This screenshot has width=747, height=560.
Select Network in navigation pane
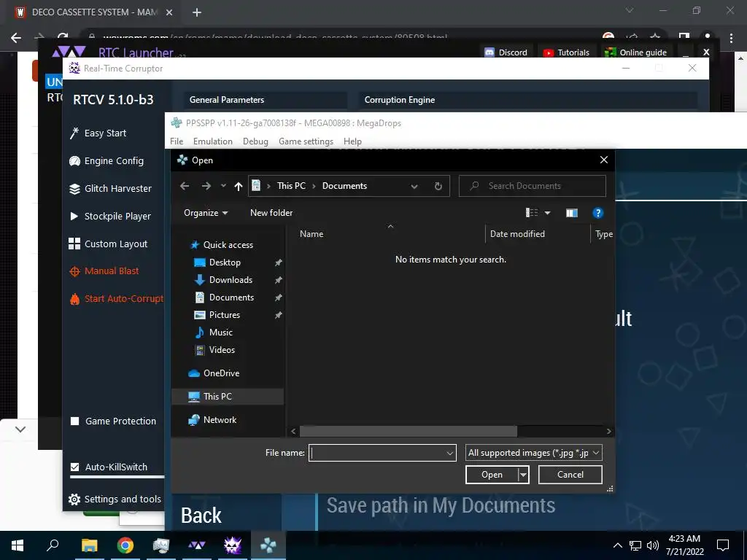point(220,420)
